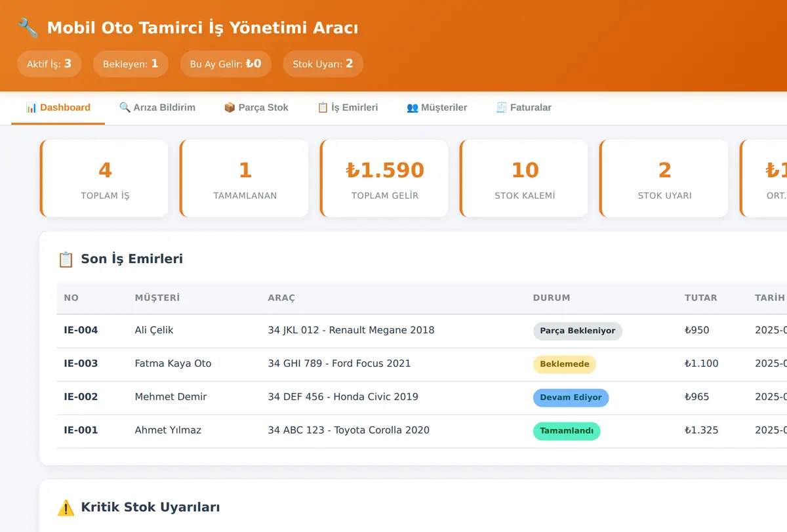The width and height of the screenshot is (787, 532).
Task: Click the Mobil Oto Tamirci İş Yönetimi Aracı title
Action: coord(203,28)
